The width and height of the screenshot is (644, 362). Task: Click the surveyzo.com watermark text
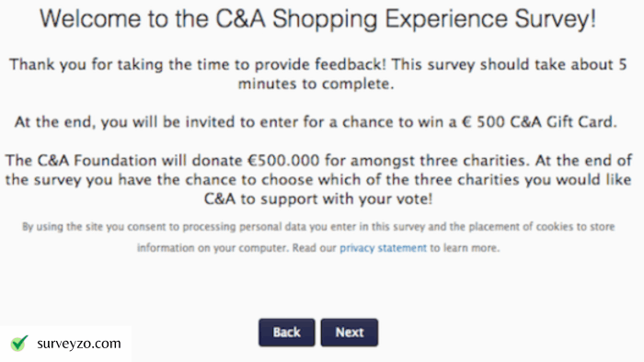coord(79,344)
